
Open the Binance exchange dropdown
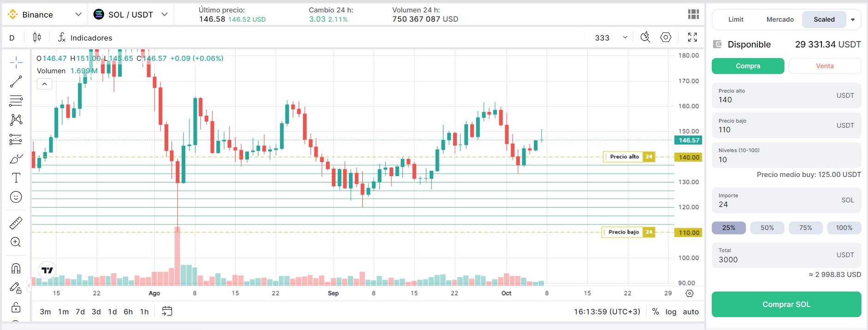click(45, 15)
